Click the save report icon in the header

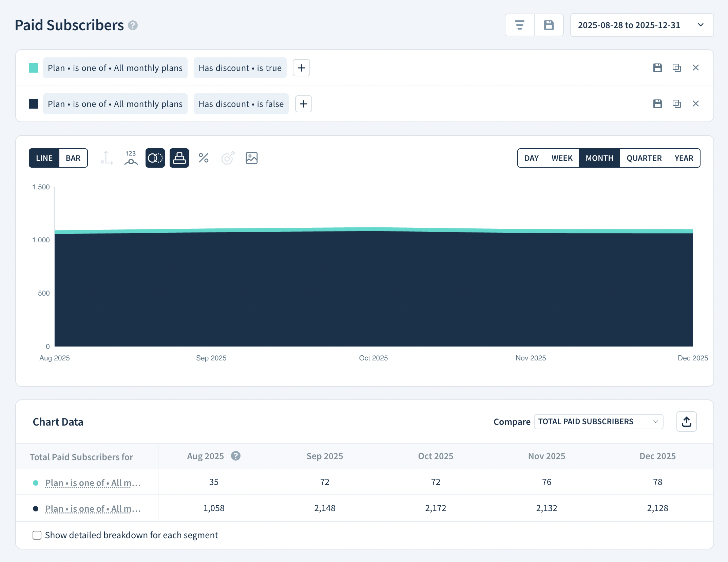coord(549,25)
